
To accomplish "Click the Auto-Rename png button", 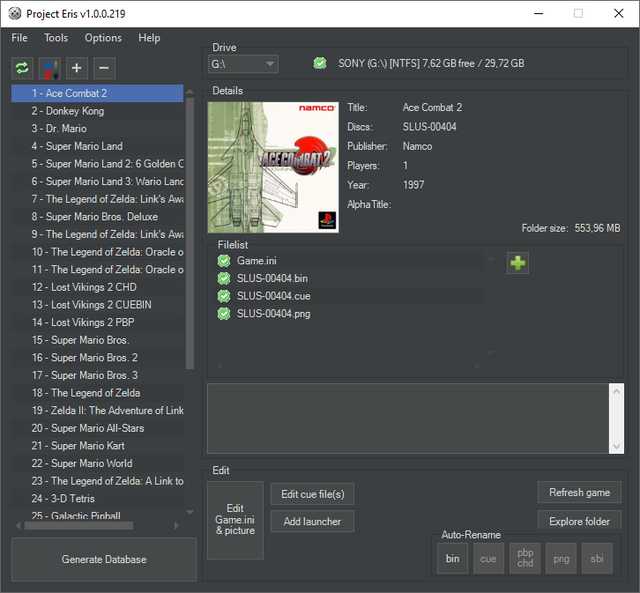I will 561,558.
